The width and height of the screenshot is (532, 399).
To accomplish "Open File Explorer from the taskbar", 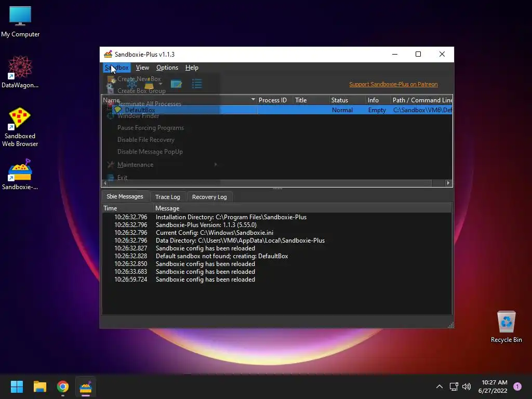I will click(39, 387).
